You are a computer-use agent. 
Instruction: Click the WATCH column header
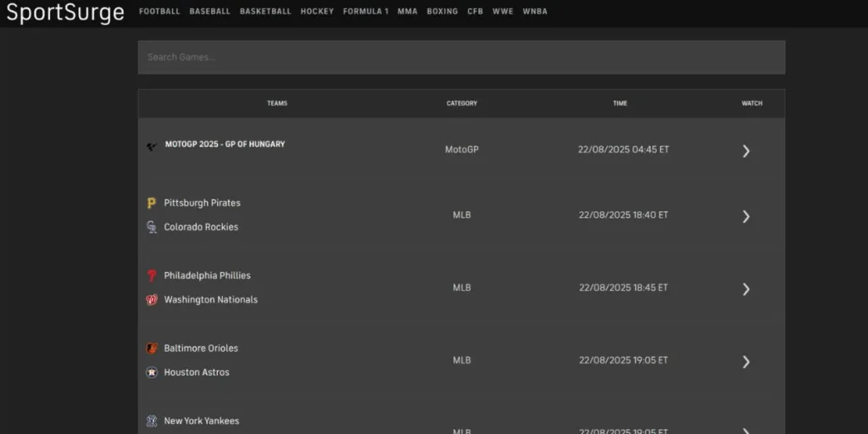(752, 103)
